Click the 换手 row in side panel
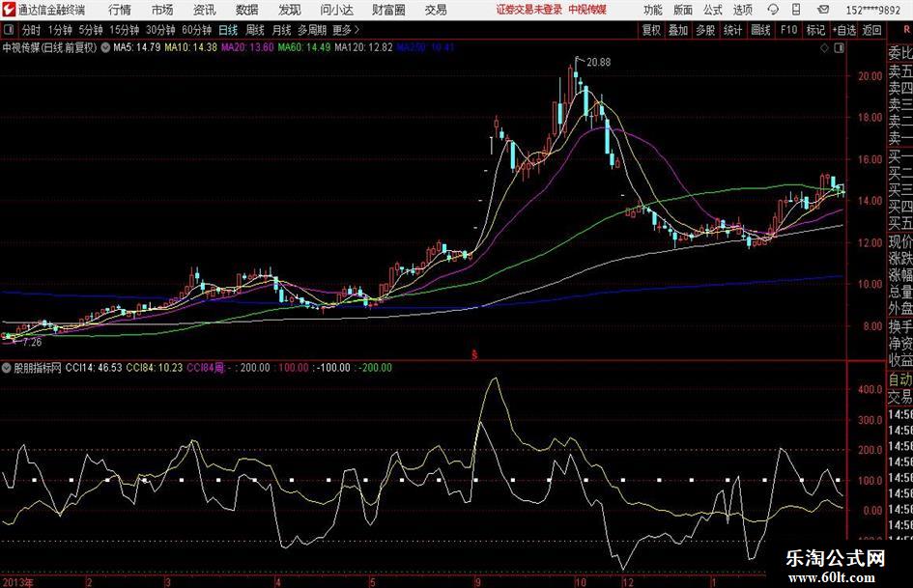Image resolution: width=913 pixels, height=588 pixels. coord(900,326)
